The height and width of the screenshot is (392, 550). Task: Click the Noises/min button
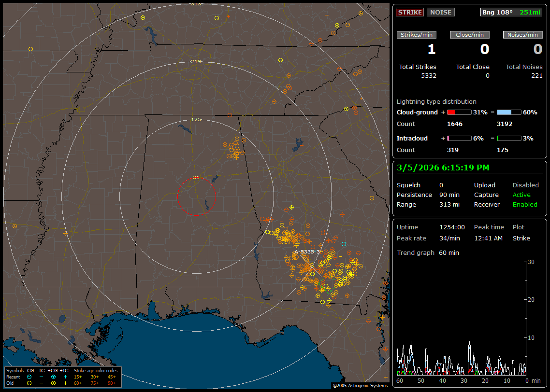pos(523,35)
